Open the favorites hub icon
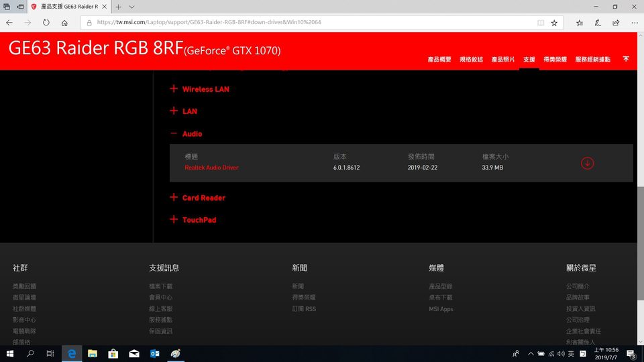Image resolution: width=644 pixels, height=362 pixels. [x=580, y=23]
